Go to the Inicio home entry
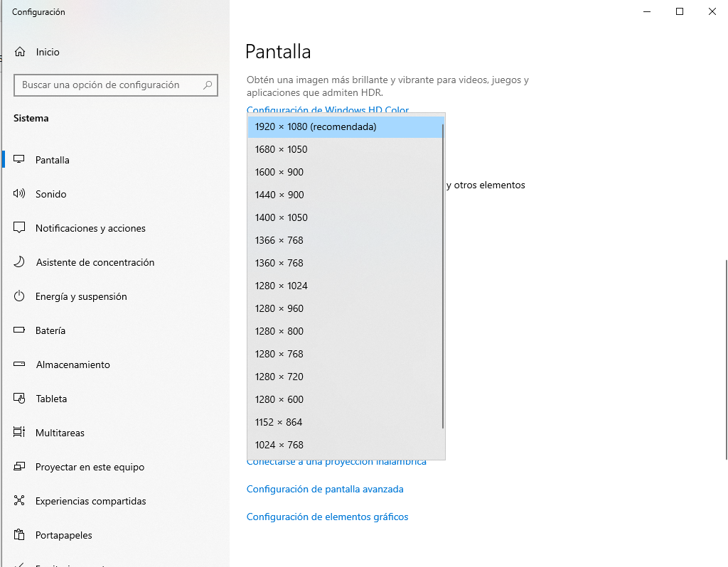Screen dimensions: 728x567 point(47,51)
